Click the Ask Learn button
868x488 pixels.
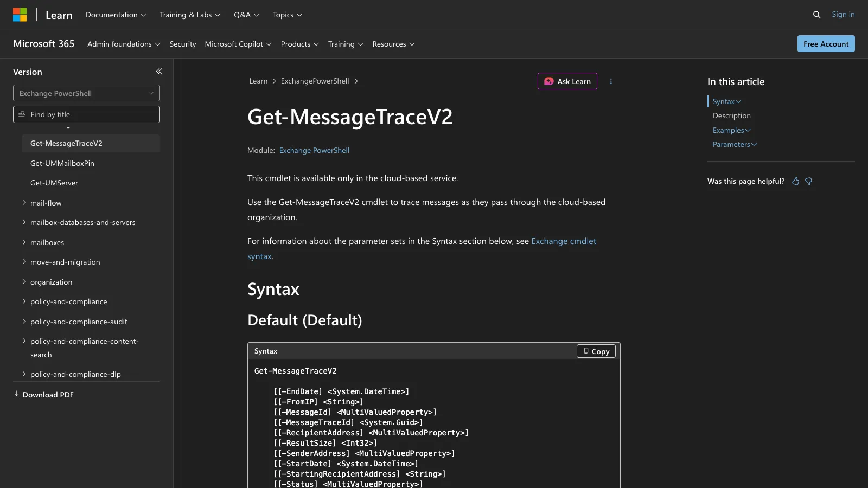pyautogui.click(x=567, y=81)
